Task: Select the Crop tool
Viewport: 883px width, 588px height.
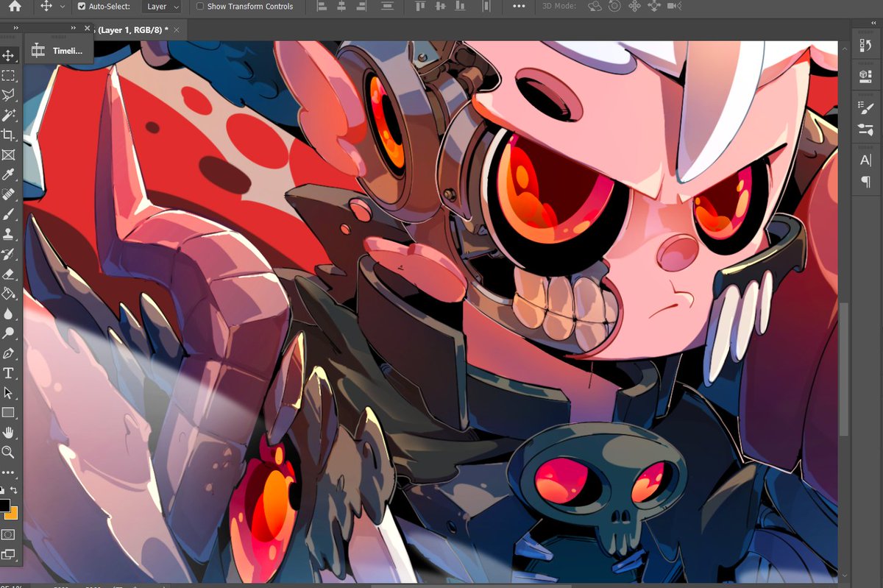Action: 8,135
